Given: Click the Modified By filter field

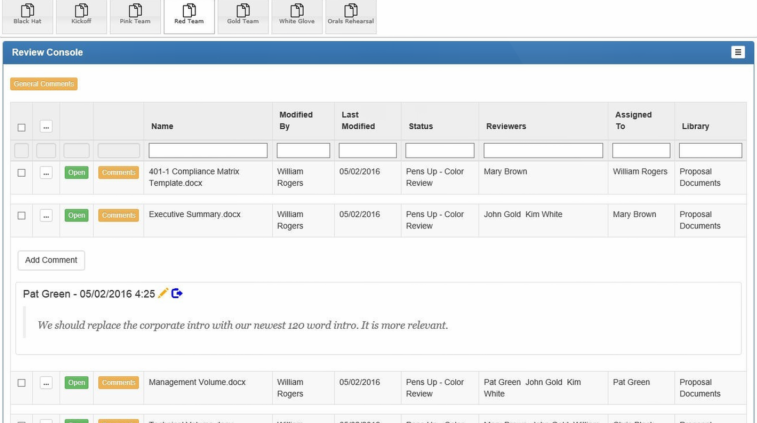Looking at the screenshot, I should 303,151.
